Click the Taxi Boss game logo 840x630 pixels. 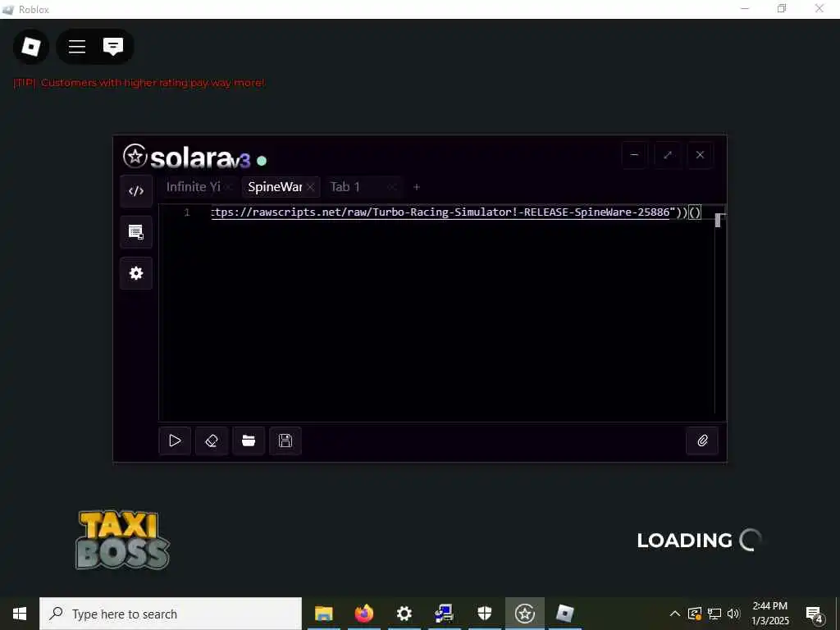(x=123, y=540)
